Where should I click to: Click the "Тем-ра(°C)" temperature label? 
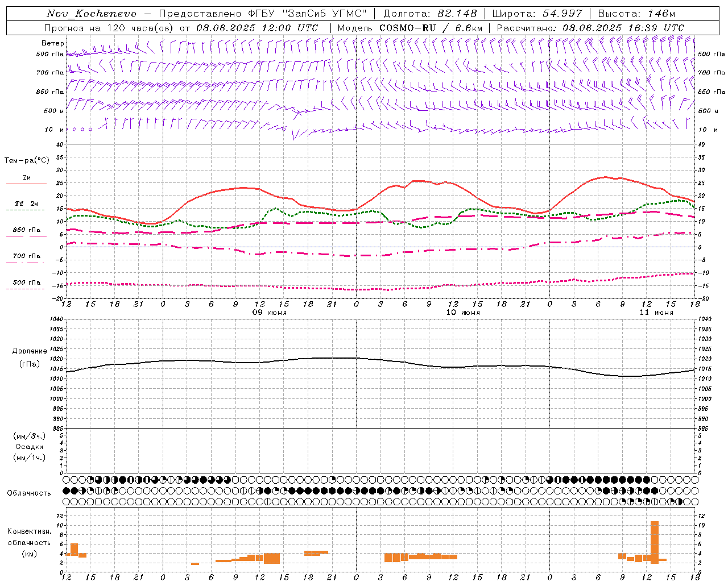27,161
